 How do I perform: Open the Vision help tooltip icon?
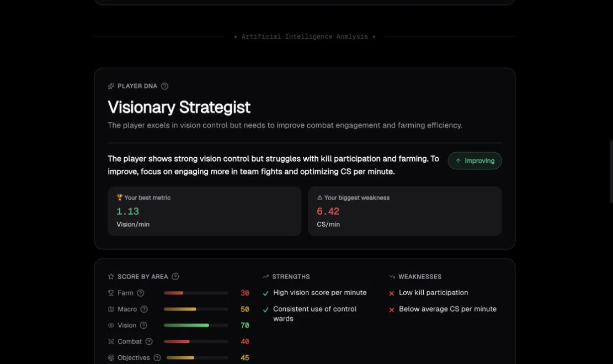tap(143, 325)
